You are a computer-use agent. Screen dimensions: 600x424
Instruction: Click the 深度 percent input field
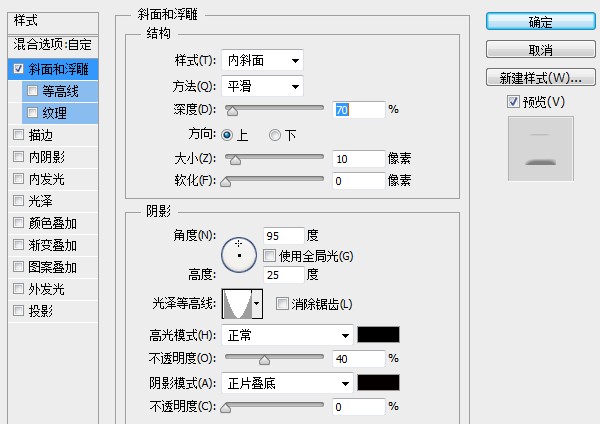[x=359, y=110]
